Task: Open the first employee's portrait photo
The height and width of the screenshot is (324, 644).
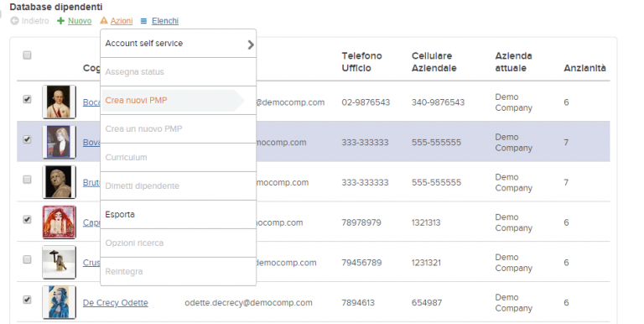Action: pyautogui.click(x=60, y=102)
